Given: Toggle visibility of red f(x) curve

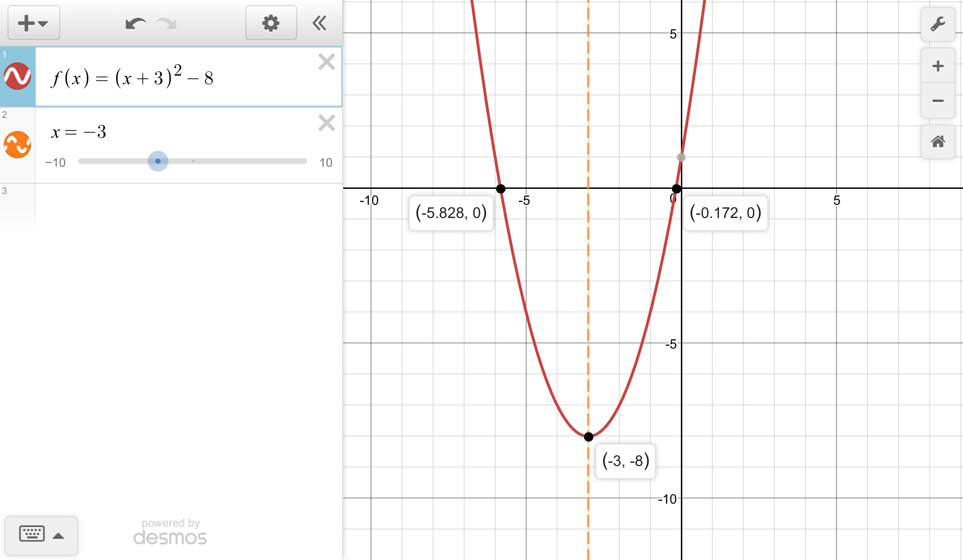Looking at the screenshot, I should (x=17, y=77).
